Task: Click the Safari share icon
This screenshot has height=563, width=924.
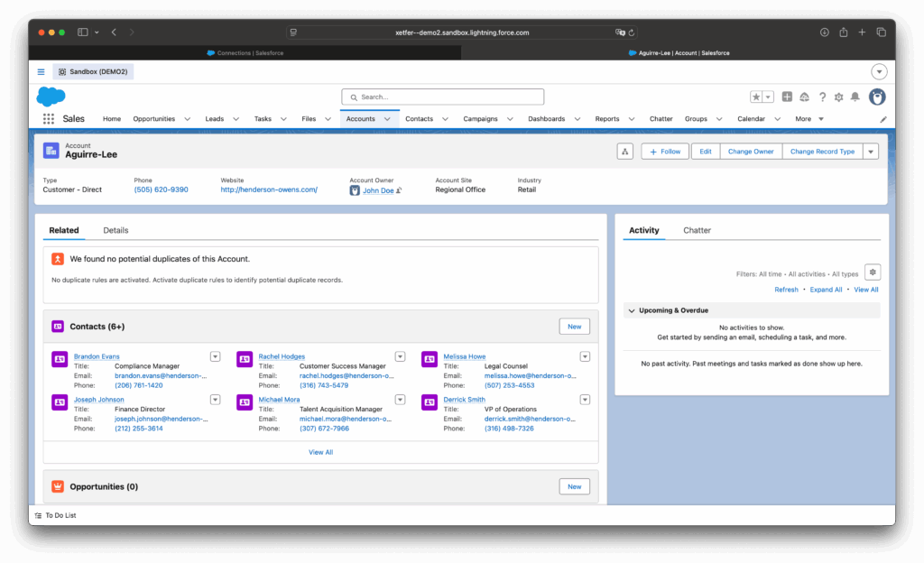Action: (x=844, y=32)
